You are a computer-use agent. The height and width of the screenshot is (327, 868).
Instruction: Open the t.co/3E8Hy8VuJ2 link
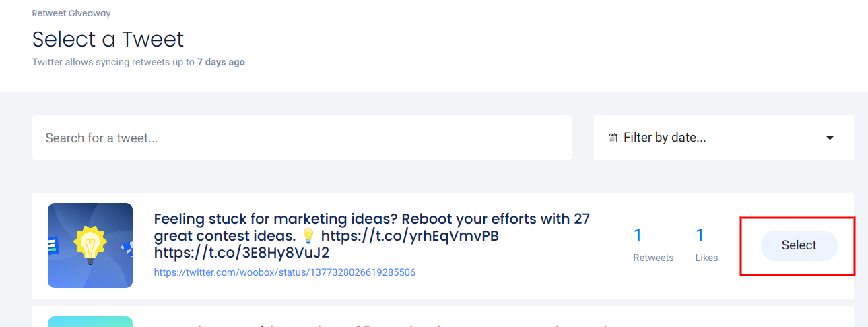pos(242,253)
